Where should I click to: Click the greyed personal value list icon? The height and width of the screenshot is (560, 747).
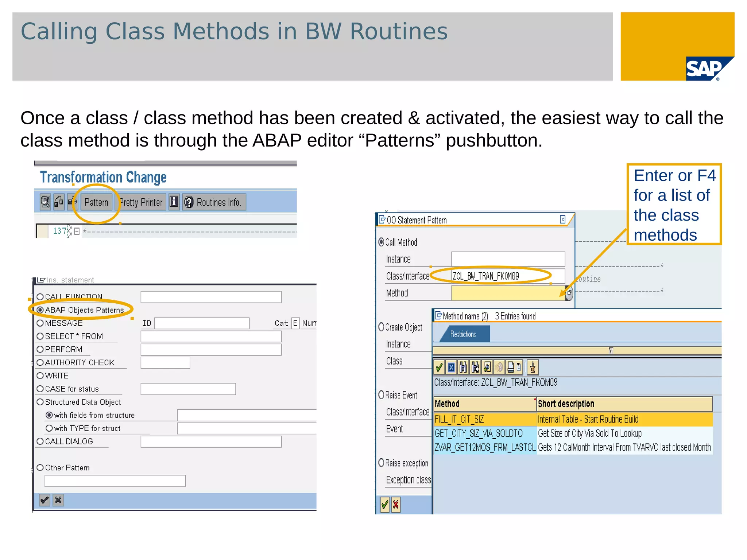(x=499, y=367)
